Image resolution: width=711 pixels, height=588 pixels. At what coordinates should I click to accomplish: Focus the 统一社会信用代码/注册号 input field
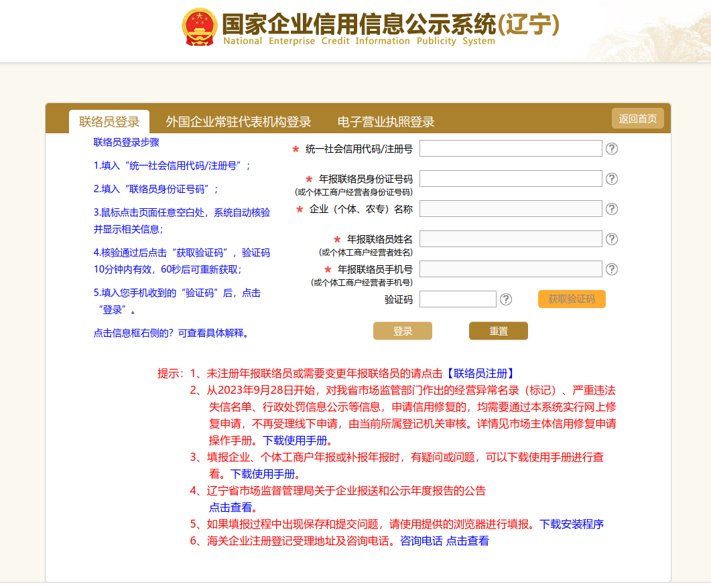[511, 149]
